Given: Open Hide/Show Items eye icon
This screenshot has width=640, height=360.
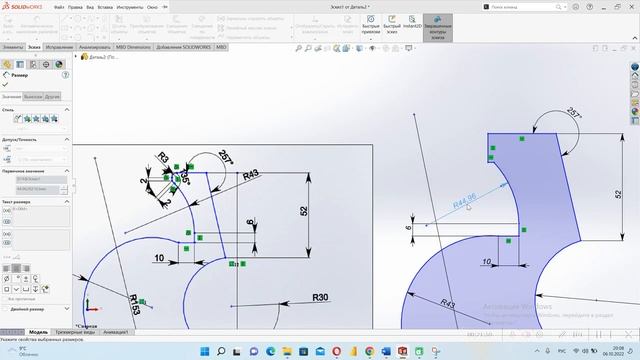Looking at the screenshot, I should point(372,49).
